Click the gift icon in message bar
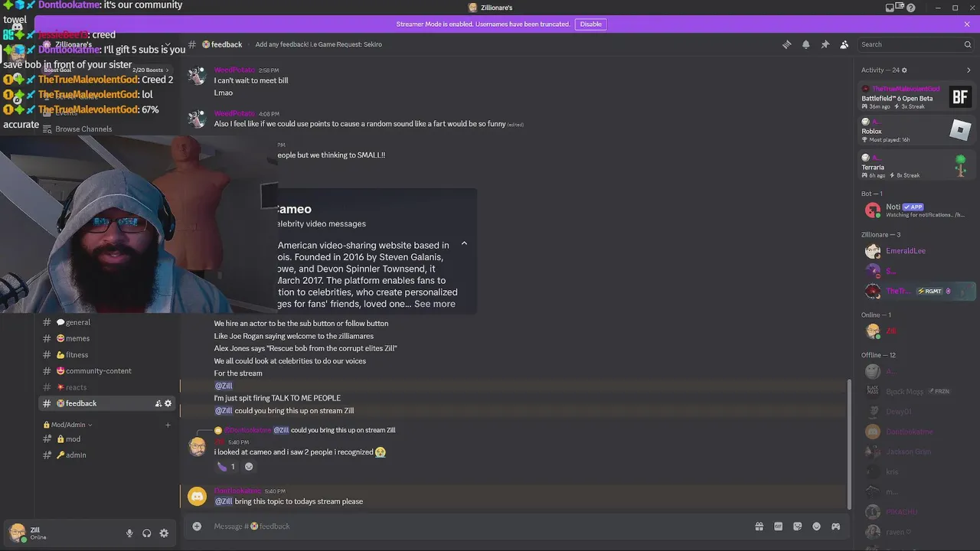This screenshot has width=980, height=551. pyautogui.click(x=759, y=527)
